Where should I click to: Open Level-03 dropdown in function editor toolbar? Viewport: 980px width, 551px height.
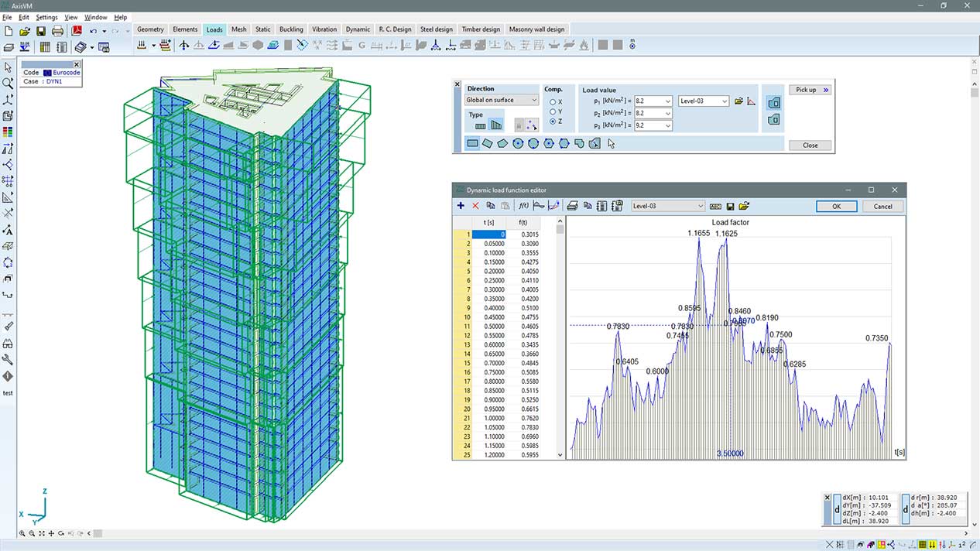668,206
